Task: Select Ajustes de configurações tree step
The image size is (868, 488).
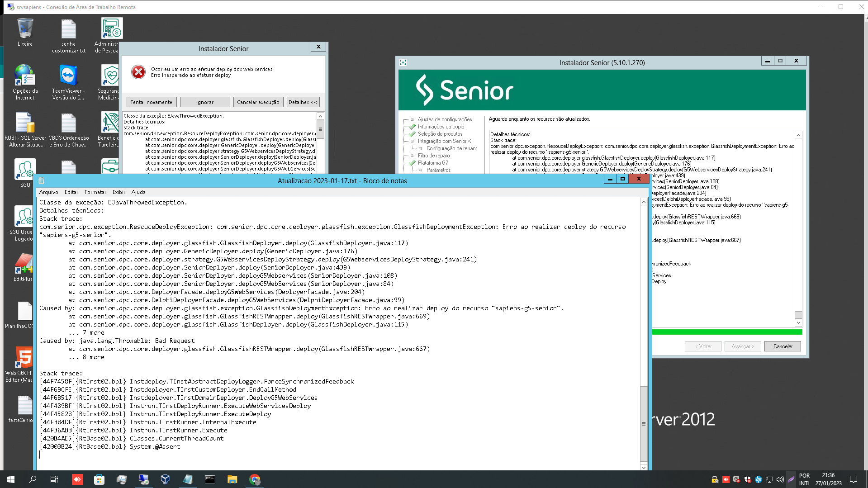Action: (x=445, y=119)
